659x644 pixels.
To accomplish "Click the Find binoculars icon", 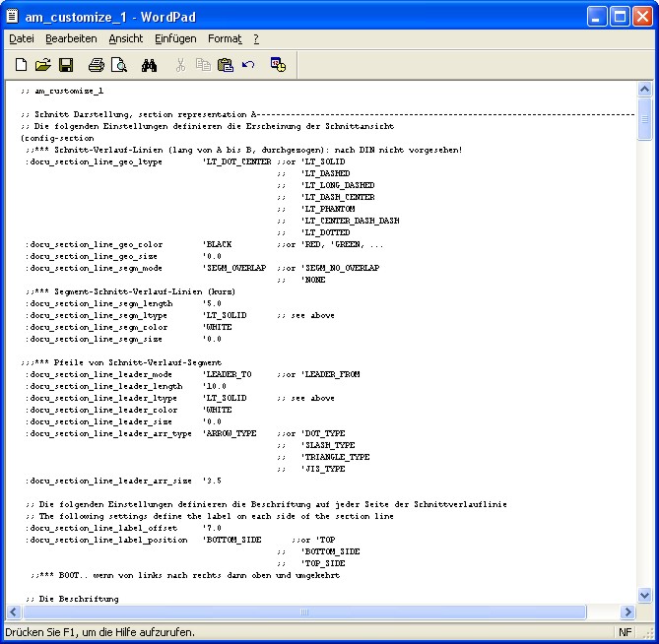I will [149, 65].
